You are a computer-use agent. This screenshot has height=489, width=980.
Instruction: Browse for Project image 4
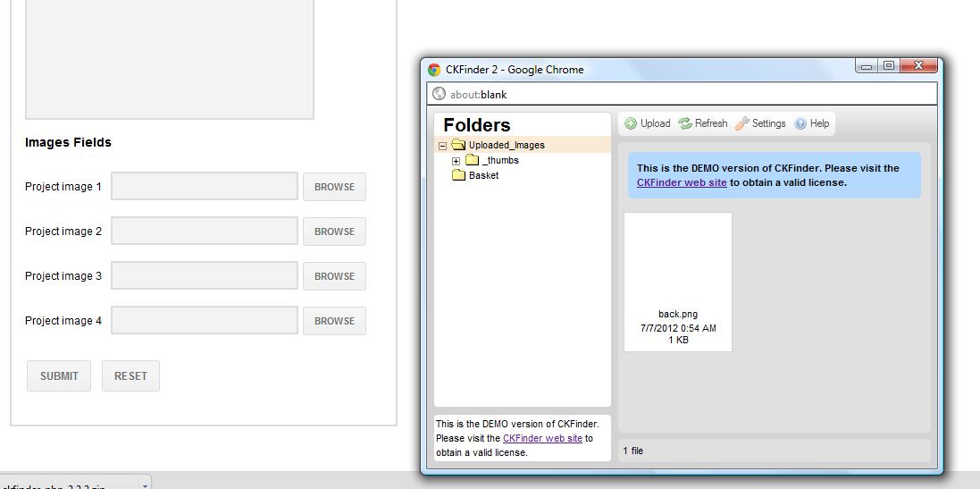click(x=334, y=321)
